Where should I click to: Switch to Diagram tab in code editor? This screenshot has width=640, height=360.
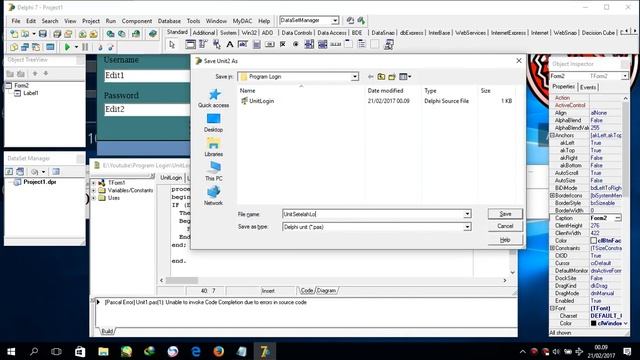(326, 291)
